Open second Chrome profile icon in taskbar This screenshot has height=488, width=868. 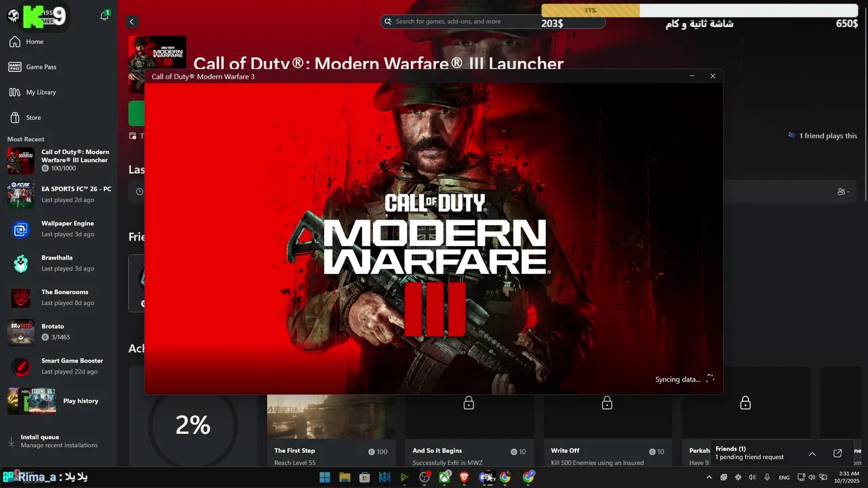(x=528, y=477)
